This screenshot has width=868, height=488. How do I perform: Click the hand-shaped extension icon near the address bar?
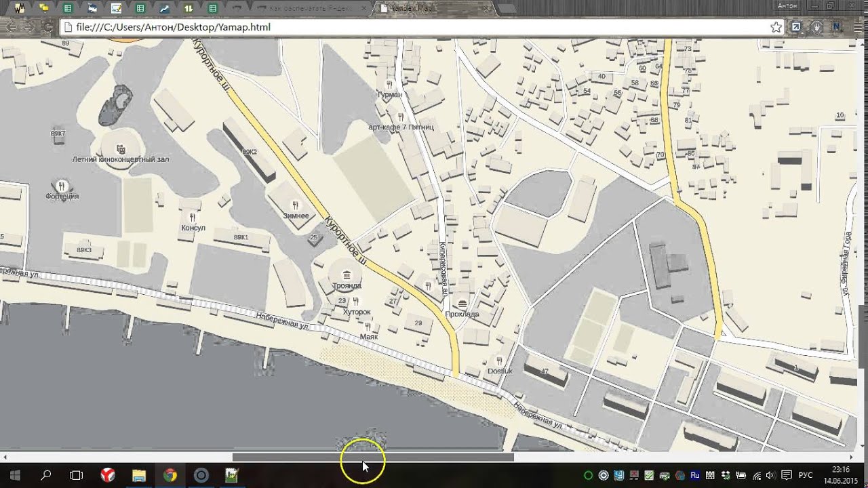pos(816,27)
